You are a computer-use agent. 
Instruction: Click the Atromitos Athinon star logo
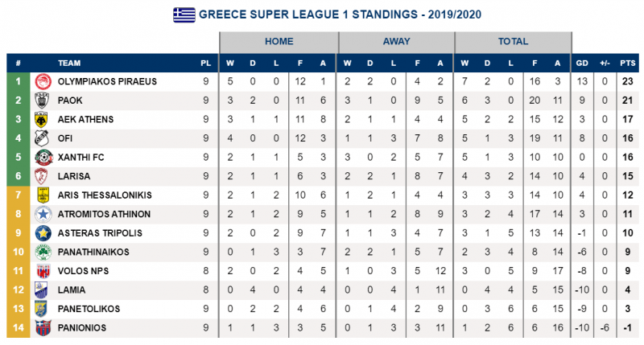point(43,214)
